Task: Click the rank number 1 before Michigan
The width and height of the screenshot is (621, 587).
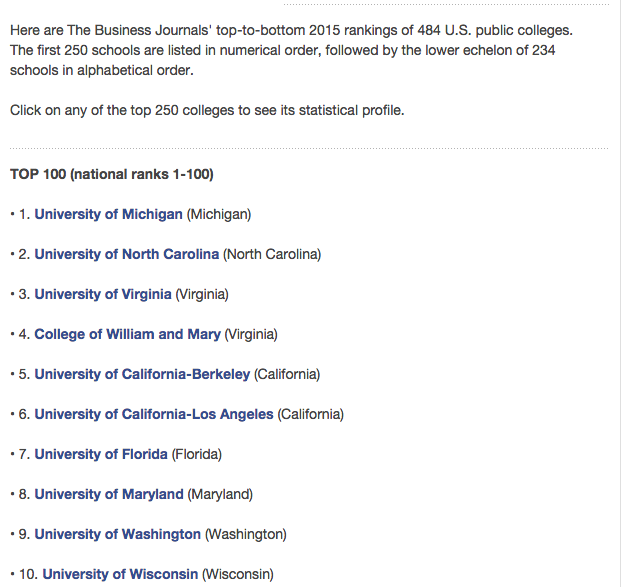Action: [x=24, y=214]
